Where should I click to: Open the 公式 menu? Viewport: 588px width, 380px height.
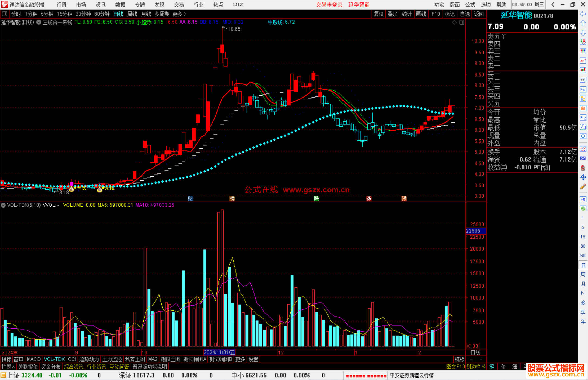(x=470, y=5)
